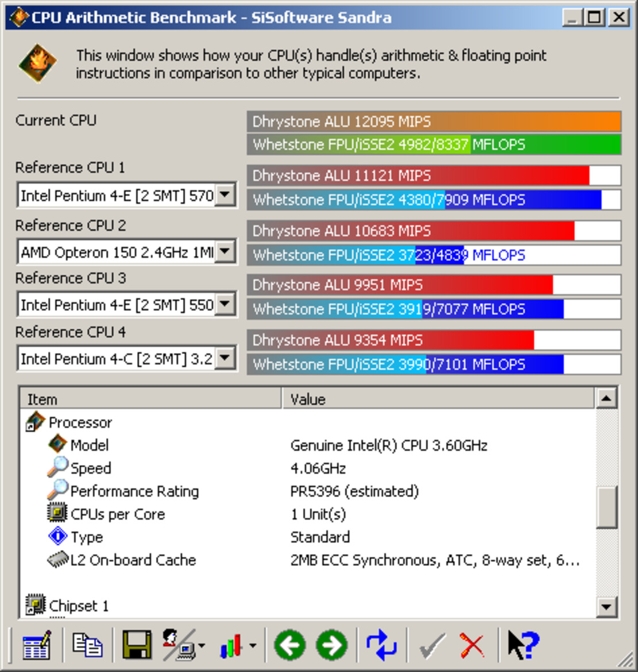The height and width of the screenshot is (672, 638).
Task: Select the 'L2 On-board Cache' label
Action: coord(133,560)
